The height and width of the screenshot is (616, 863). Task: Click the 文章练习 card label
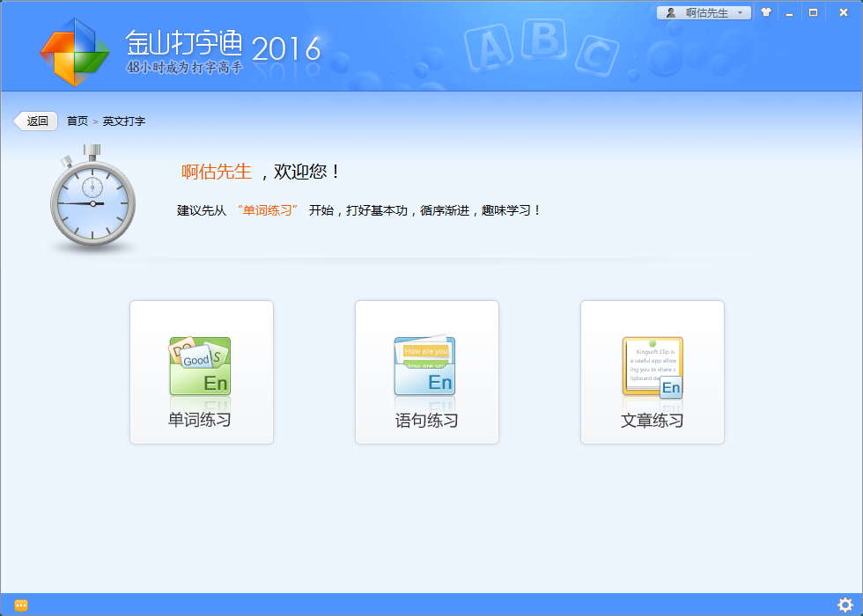pos(652,421)
